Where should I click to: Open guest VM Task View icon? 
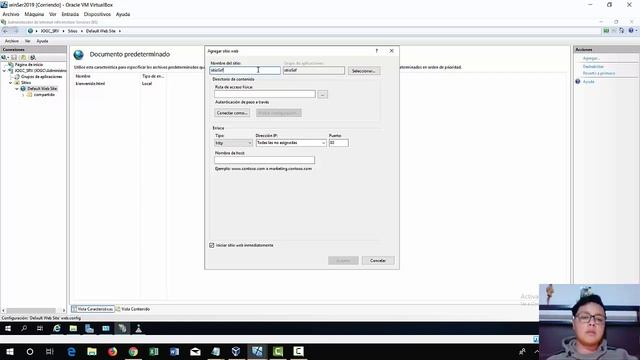point(40,329)
